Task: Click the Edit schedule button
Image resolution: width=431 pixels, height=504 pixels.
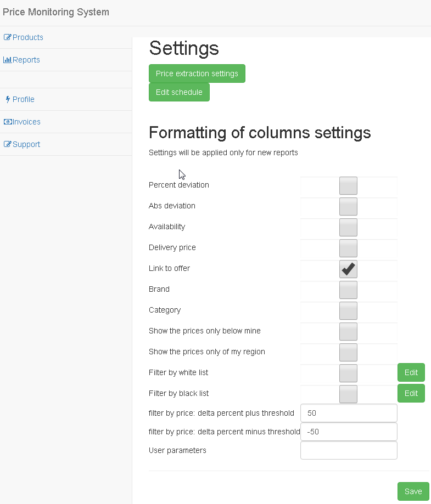Action: pyautogui.click(x=179, y=92)
